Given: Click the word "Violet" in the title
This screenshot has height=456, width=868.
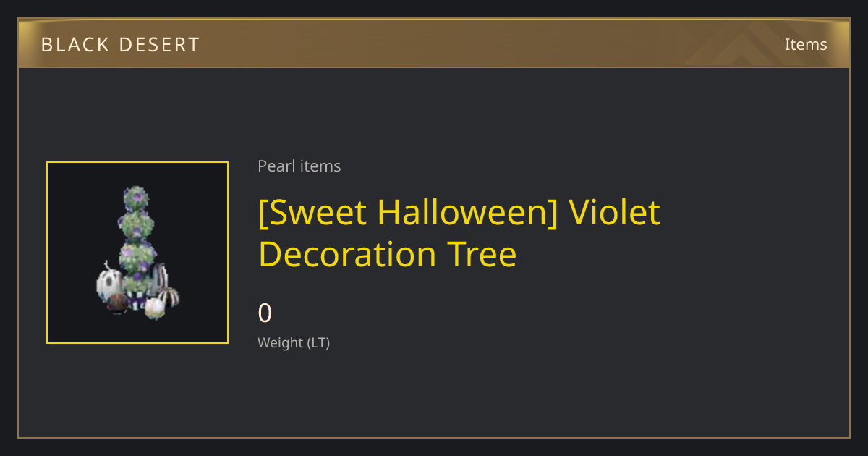Looking at the screenshot, I should (614, 212).
